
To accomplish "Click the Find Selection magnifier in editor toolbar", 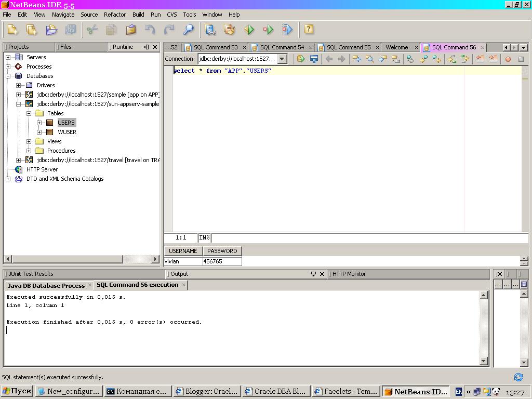I will (x=370, y=59).
